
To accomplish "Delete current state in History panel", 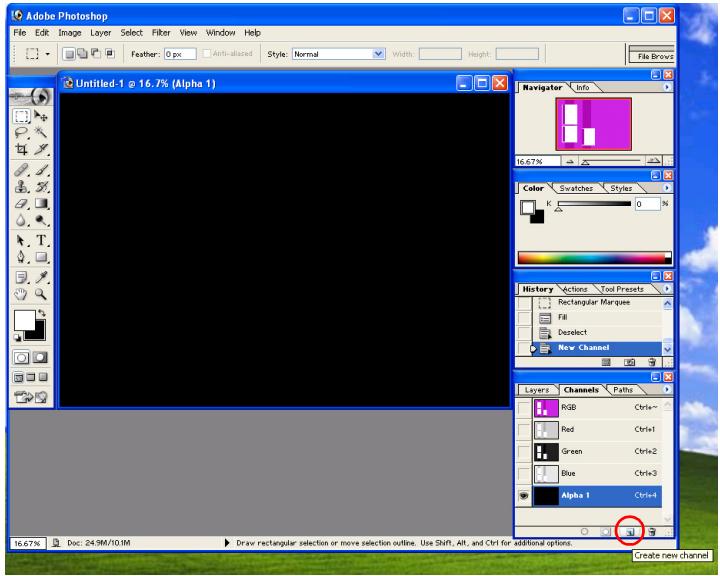I will click(x=652, y=362).
